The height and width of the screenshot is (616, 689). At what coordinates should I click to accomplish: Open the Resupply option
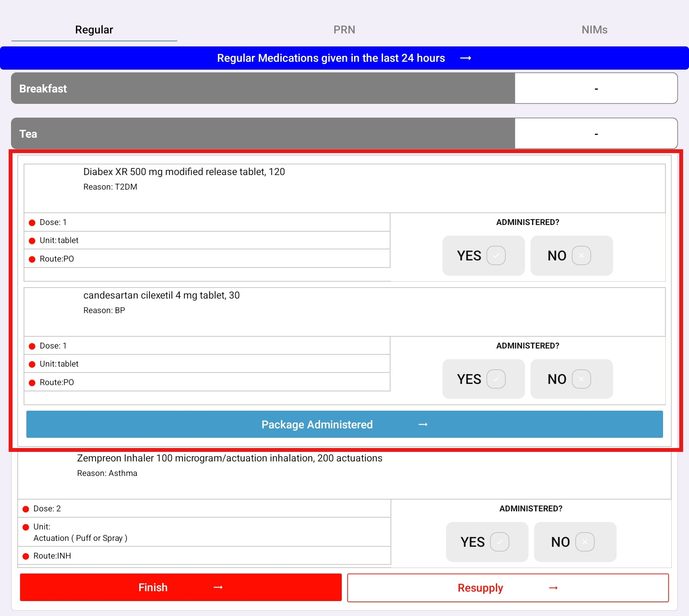click(480, 588)
